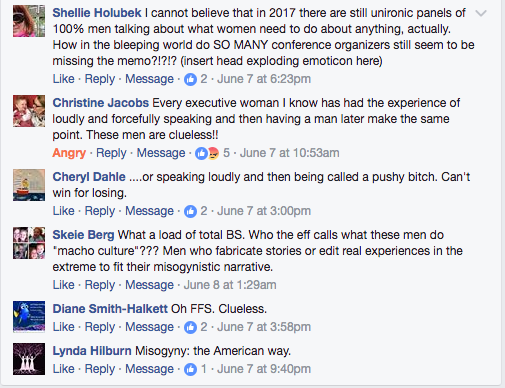Click thumbs-up icon on Lynda Hilburn's comment
This screenshot has height=388, width=505.
(190, 369)
